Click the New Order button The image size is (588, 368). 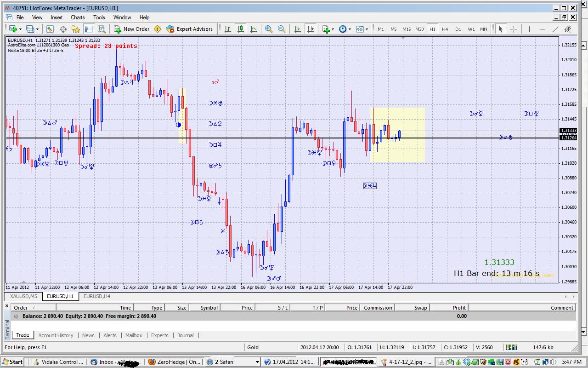tap(132, 29)
